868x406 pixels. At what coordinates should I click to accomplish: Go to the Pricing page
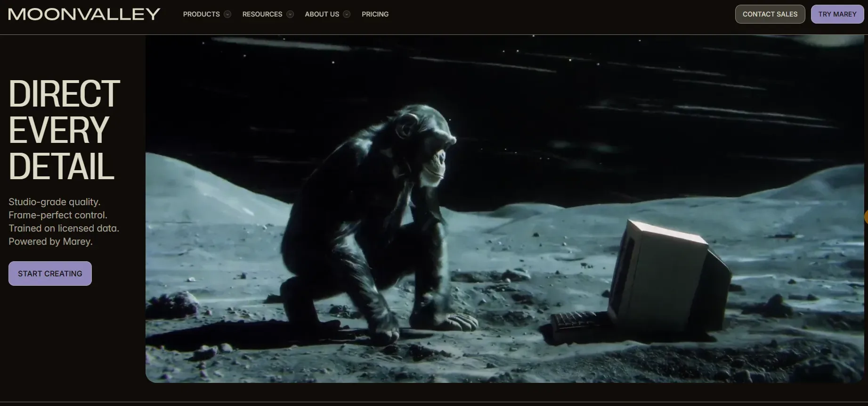pyautogui.click(x=375, y=14)
